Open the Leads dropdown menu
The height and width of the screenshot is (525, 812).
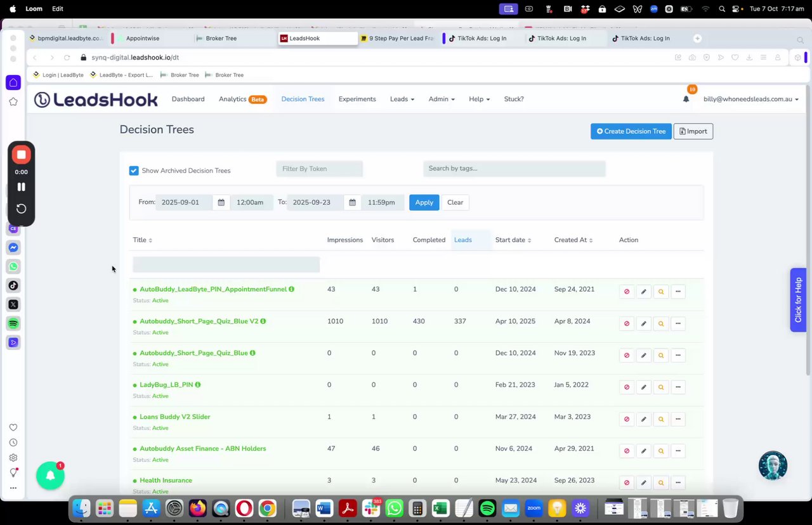click(x=402, y=99)
